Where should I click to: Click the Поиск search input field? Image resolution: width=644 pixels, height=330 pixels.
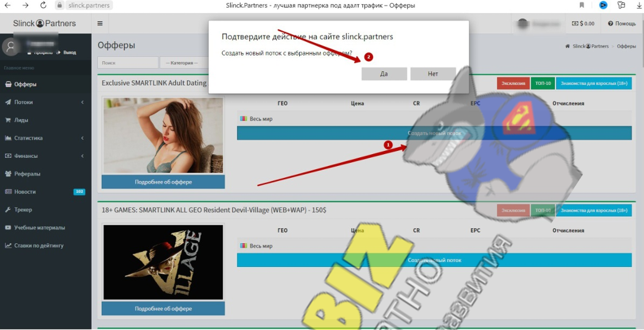coord(128,62)
